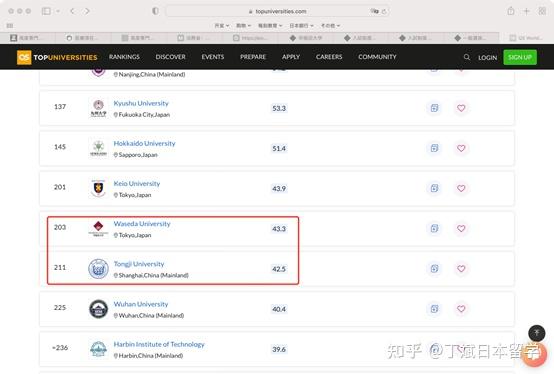554x374 pixels.
Task: Open the Events menu
Action: coord(213,57)
